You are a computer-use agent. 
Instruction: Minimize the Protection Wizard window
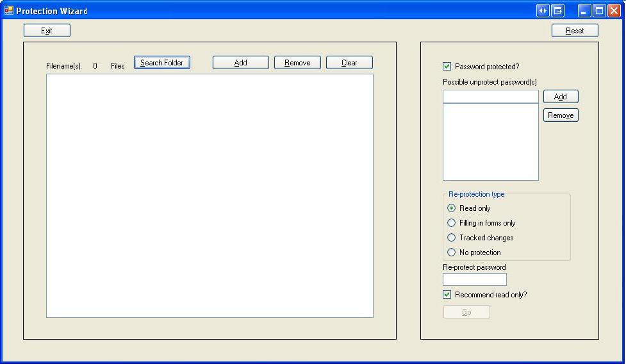584,10
